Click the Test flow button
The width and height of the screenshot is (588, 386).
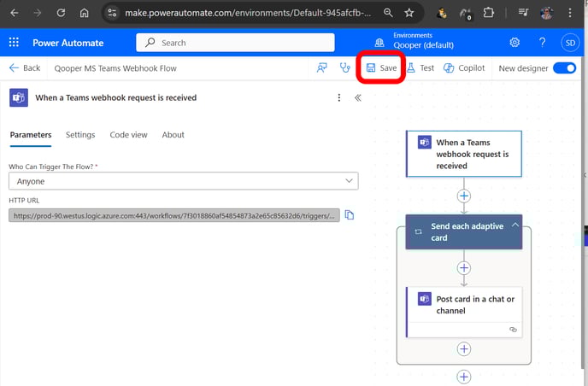420,67
